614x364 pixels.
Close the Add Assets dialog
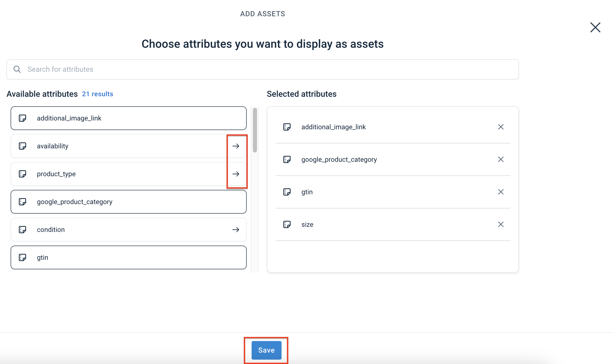(x=595, y=27)
